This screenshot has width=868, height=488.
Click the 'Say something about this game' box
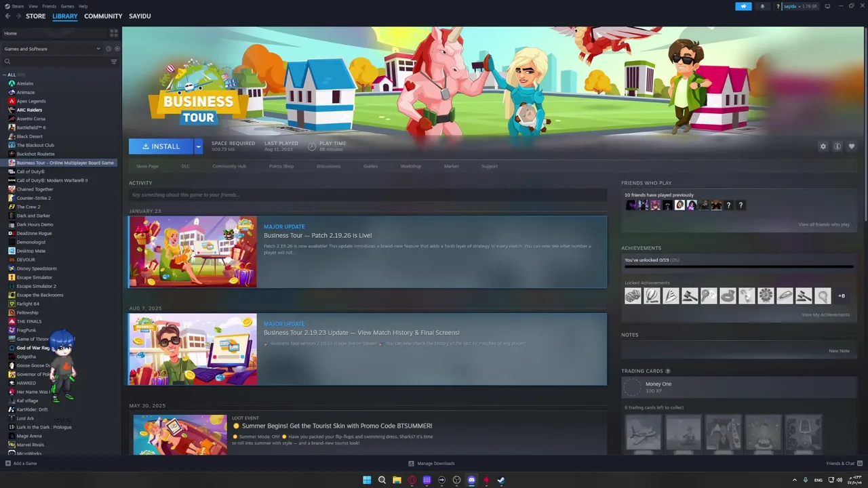(x=368, y=195)
